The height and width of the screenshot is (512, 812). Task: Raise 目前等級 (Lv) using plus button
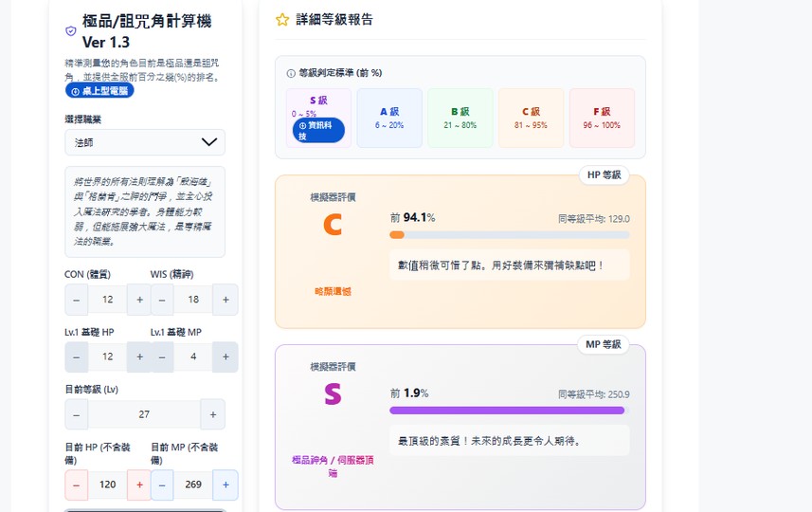tap(213, 413)
